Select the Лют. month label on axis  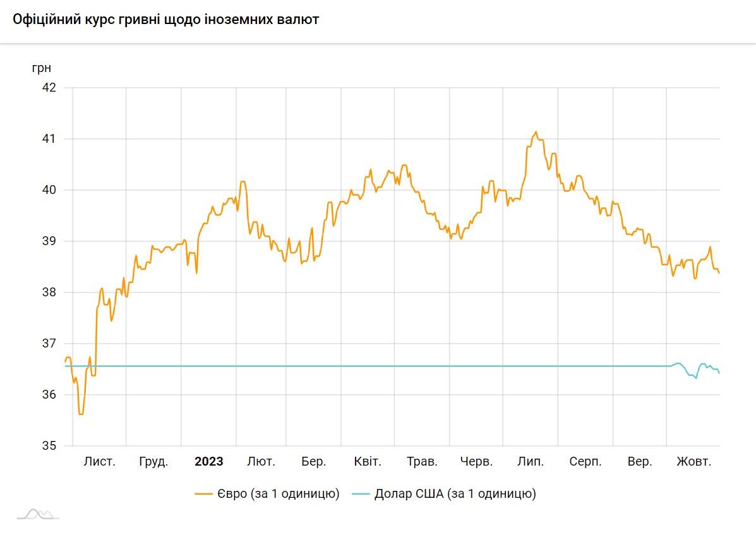[x=261, y=462]
